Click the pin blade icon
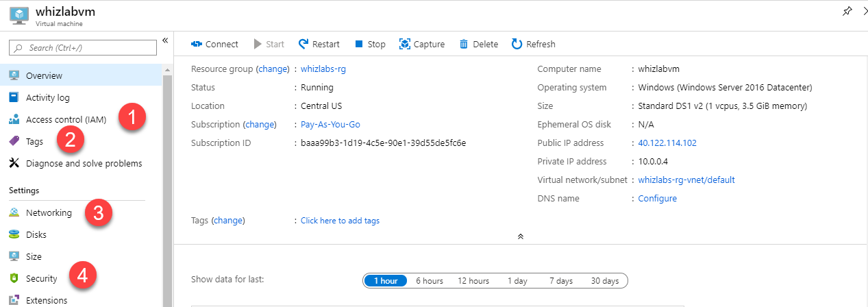Viewport: 868px width, 307px height. [847, 10]
